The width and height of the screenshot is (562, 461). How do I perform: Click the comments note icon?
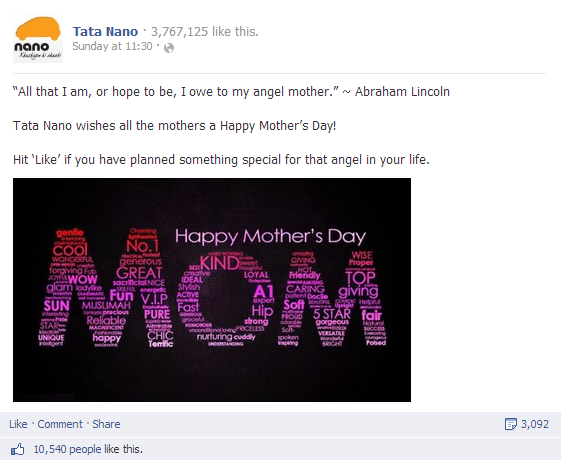coord(510,424)
